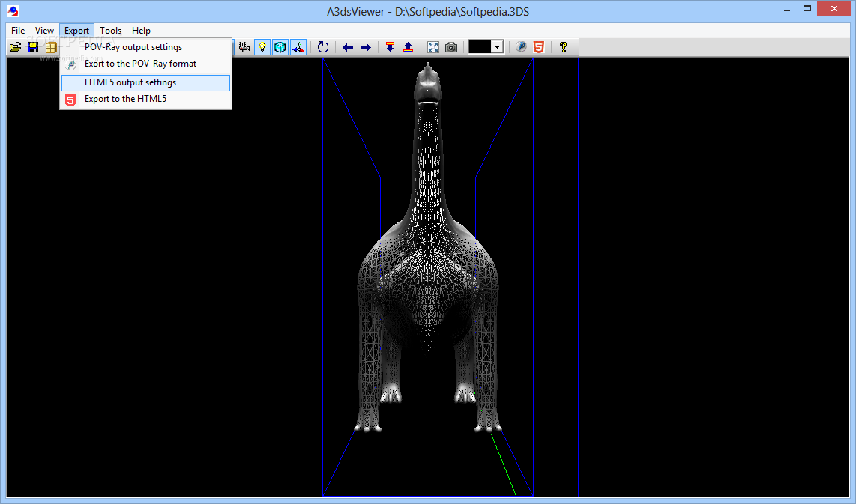
Task: Click the HTML5 export toolbar icon
Action: coord(539,47)
